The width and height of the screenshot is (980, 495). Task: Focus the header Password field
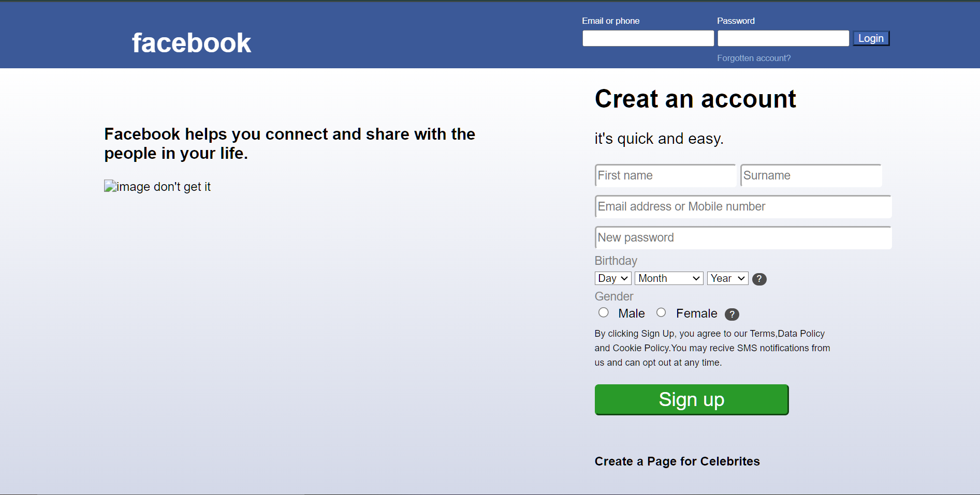[783, 38]
